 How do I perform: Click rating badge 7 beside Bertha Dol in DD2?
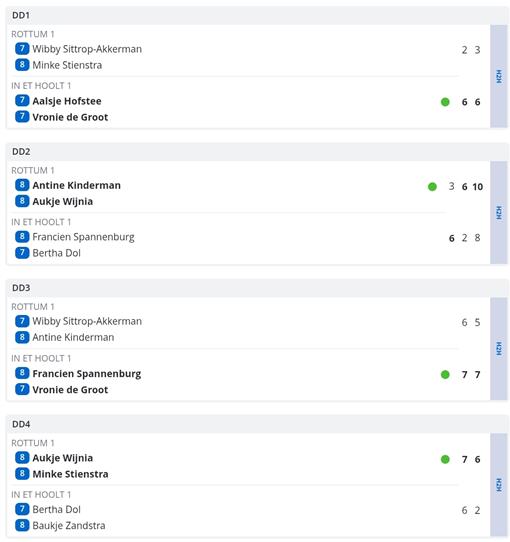22,253
